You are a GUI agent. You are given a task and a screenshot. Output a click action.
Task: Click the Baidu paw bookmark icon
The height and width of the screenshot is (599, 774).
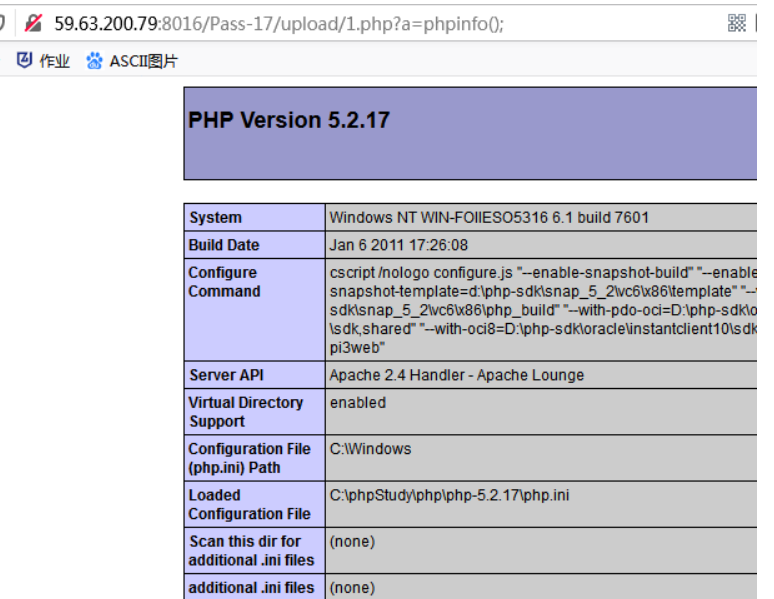point(94,61)
